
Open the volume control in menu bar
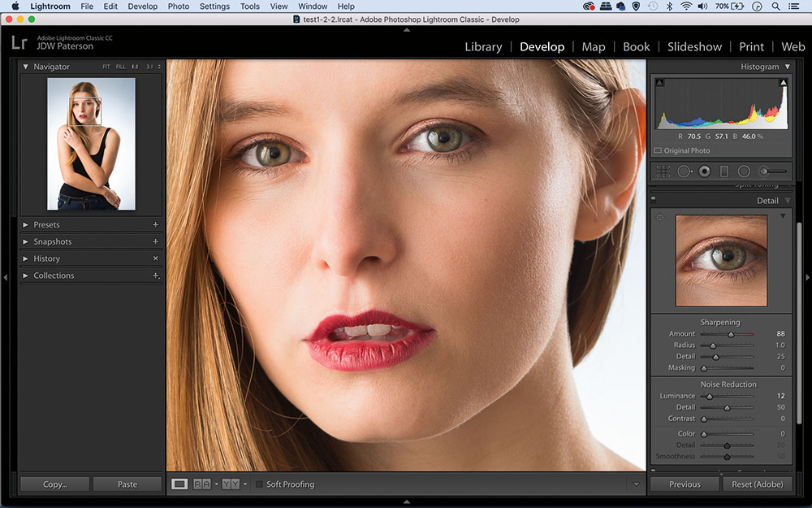pyautogui.click(x=702, y=7)
